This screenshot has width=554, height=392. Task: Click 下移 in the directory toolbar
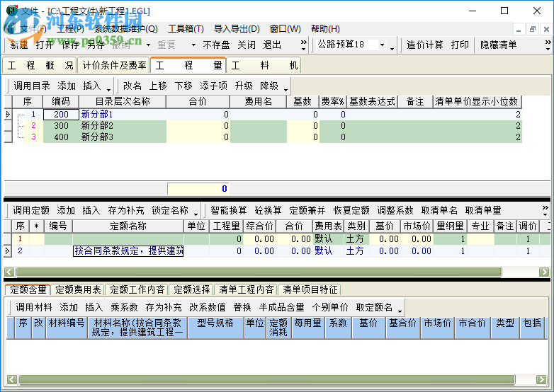183,86
